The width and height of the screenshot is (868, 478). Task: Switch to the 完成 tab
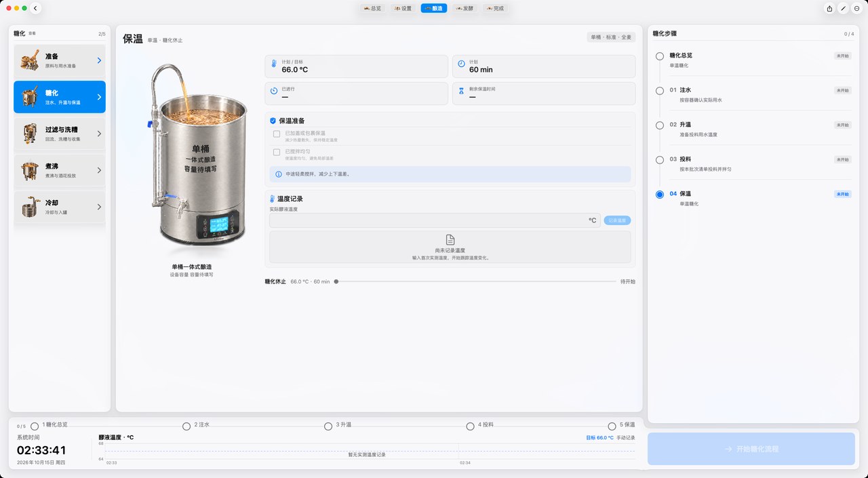(x=495, y=8)
